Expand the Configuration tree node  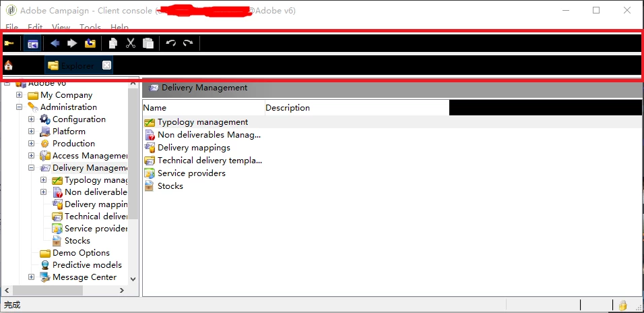click(x=31, y=119)
